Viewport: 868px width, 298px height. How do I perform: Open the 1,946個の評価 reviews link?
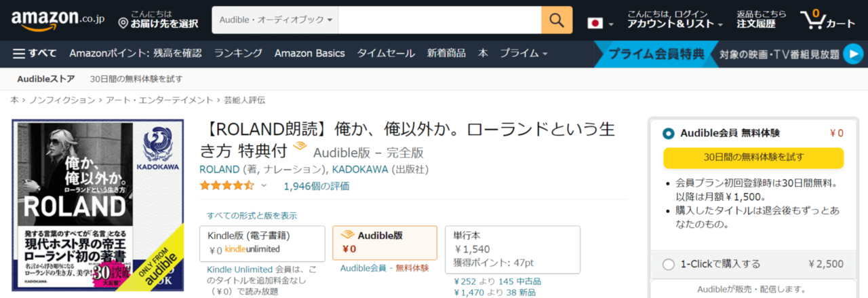317,185
